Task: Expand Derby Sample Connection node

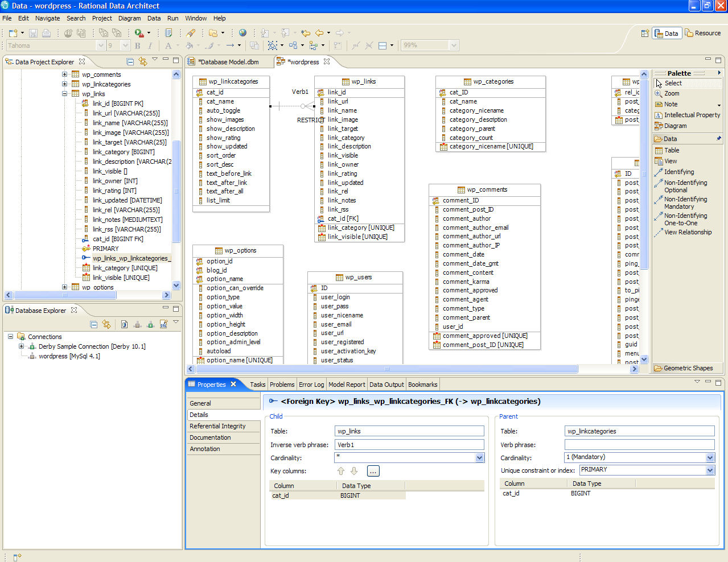Action: pos(21,346)
